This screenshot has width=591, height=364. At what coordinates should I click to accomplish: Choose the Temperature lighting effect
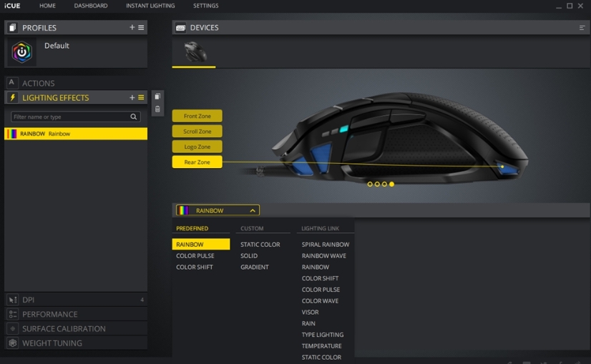(x=321, y=346)
